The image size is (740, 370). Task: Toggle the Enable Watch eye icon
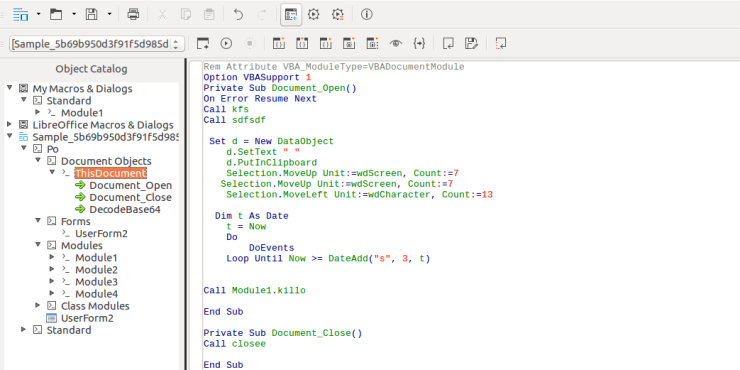pyautogui.click(x=395, y=43)
